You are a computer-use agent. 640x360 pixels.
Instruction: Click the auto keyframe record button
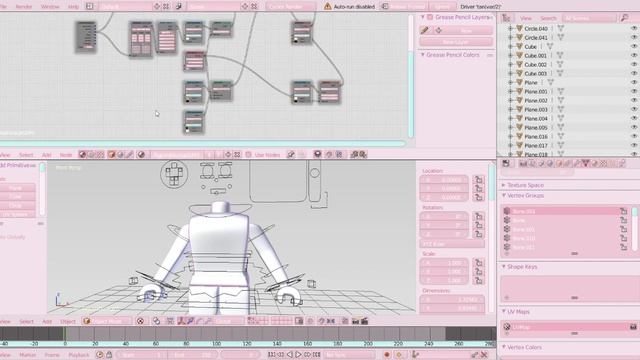pos(387,355)
